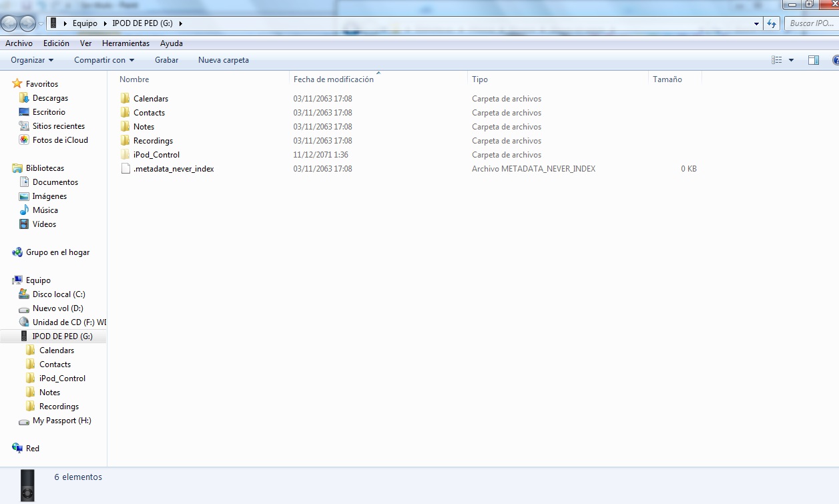Open Escritorio in the navigation pane
Viewport: 839px width, 504px height.
tap(49, 112)
